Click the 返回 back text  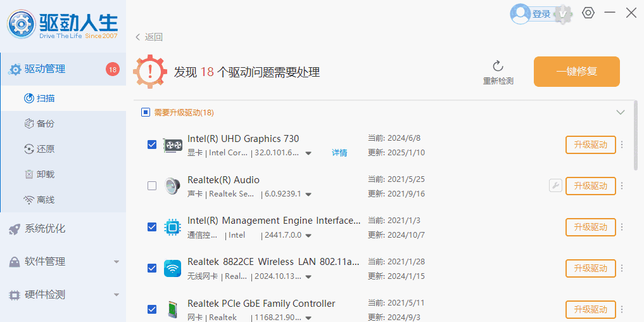[154, 37]
